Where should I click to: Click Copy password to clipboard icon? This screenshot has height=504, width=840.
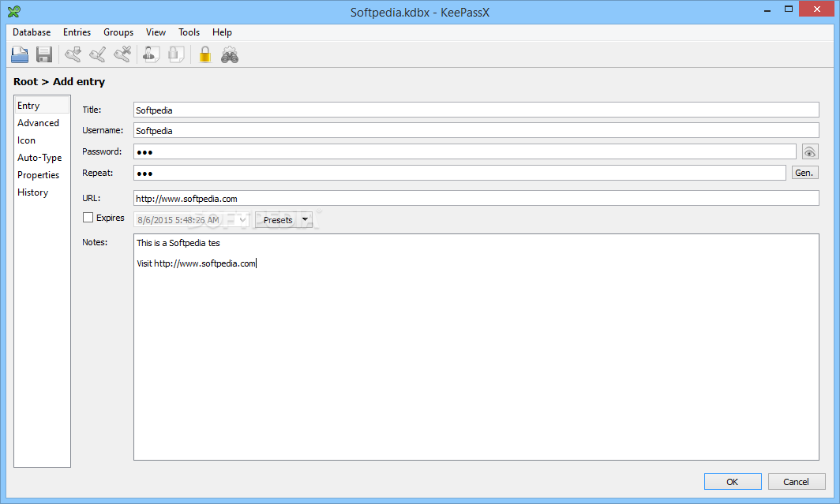click(x=176, y=54)
